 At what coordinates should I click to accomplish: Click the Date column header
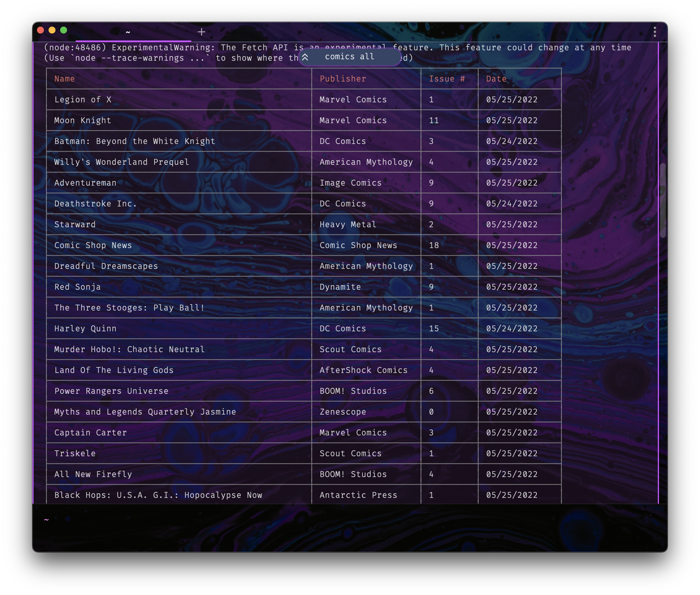pos(496,79)
